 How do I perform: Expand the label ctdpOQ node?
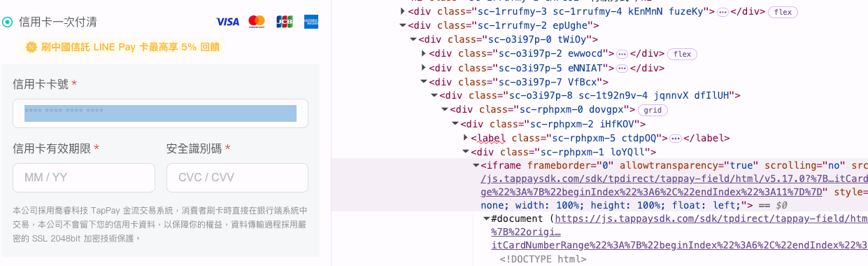(466, 138)
